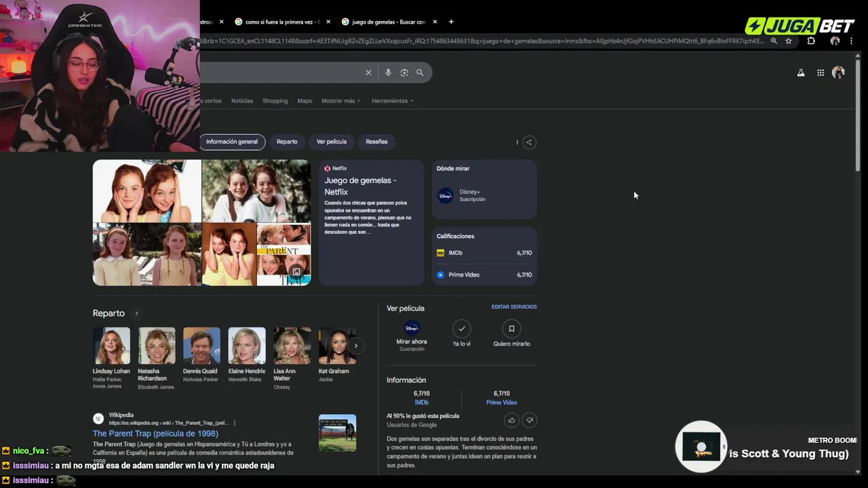Open the Chrome three-dot menu

[851, 41]
